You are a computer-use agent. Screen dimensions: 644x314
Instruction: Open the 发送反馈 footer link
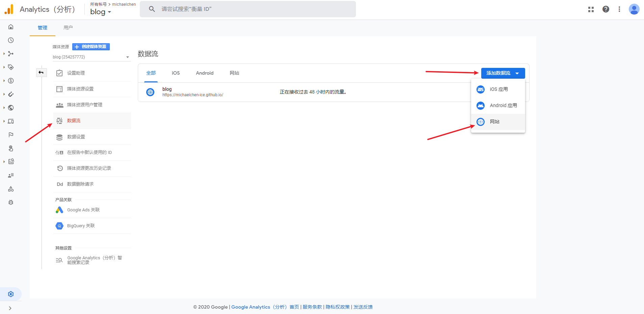point(363,307)
